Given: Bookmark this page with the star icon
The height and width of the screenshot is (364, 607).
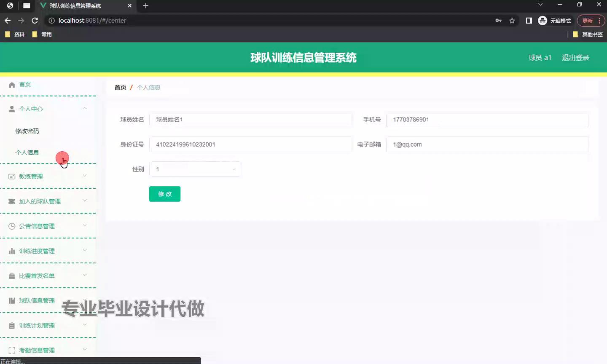Looking at the screenshot, I should 512,21.
